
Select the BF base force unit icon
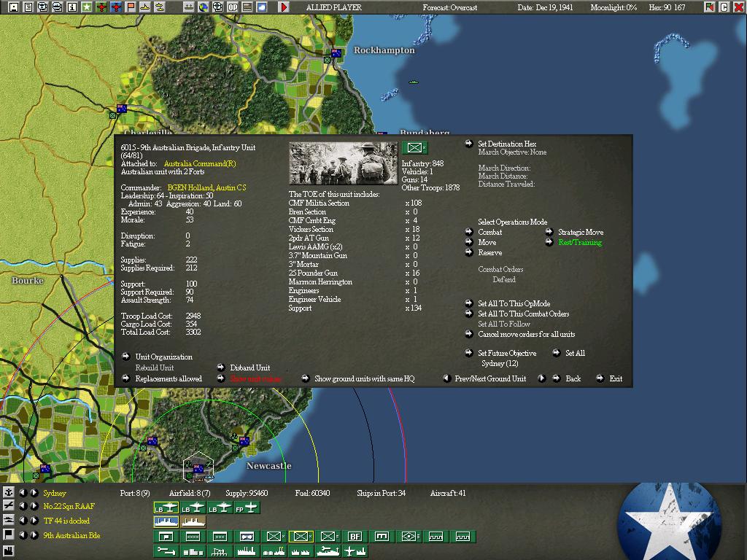(355, 537)
